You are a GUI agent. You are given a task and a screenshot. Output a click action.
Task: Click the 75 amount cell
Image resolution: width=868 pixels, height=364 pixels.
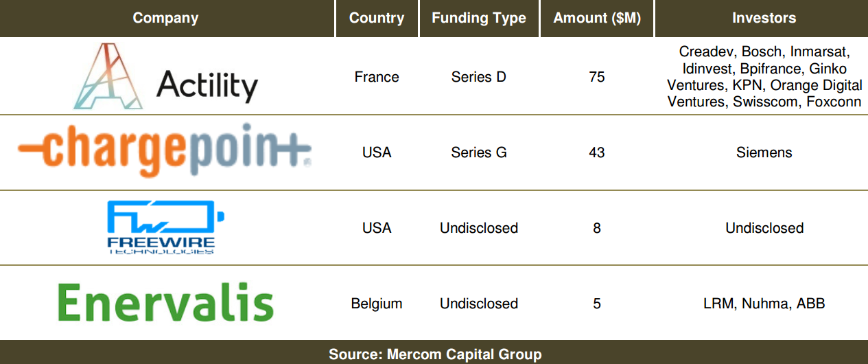pyautogui.click(x=597, y=77)
